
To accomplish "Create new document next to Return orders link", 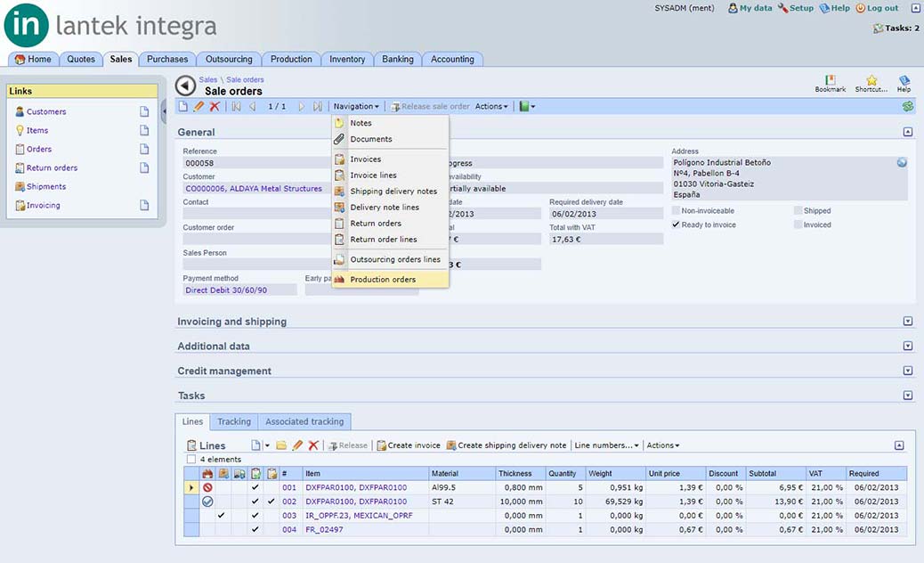I will (144, 168).
